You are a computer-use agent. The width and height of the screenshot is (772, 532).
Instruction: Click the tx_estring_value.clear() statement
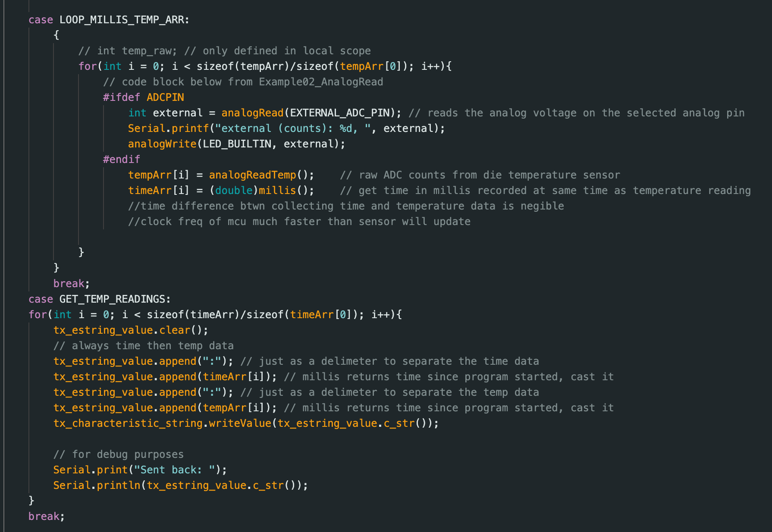[x=130, y=330]
